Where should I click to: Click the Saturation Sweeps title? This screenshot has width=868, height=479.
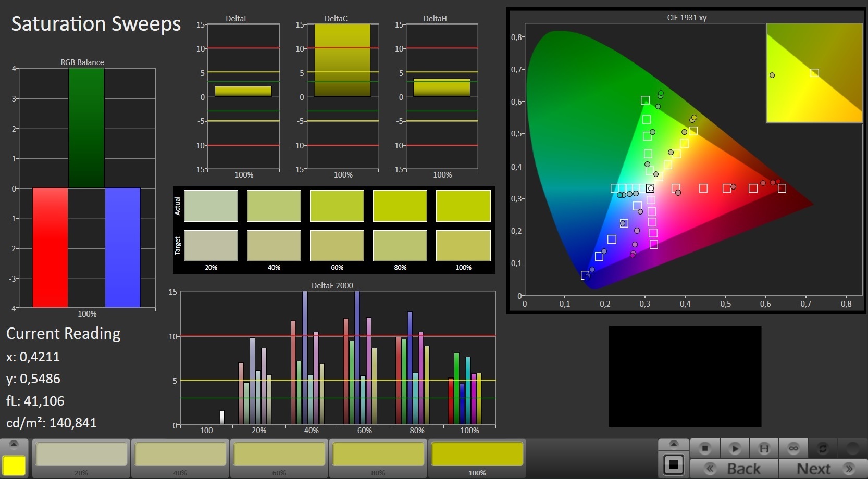click(x=96, y=24)
